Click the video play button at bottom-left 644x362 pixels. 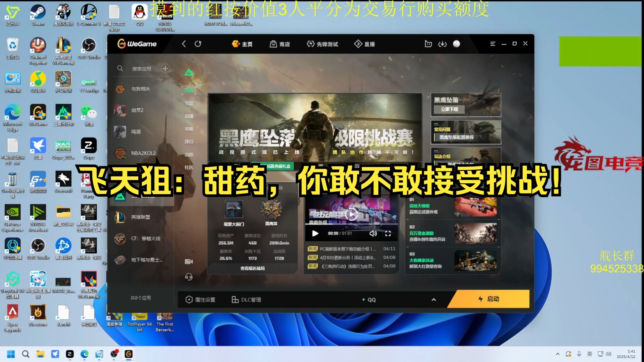315,234
